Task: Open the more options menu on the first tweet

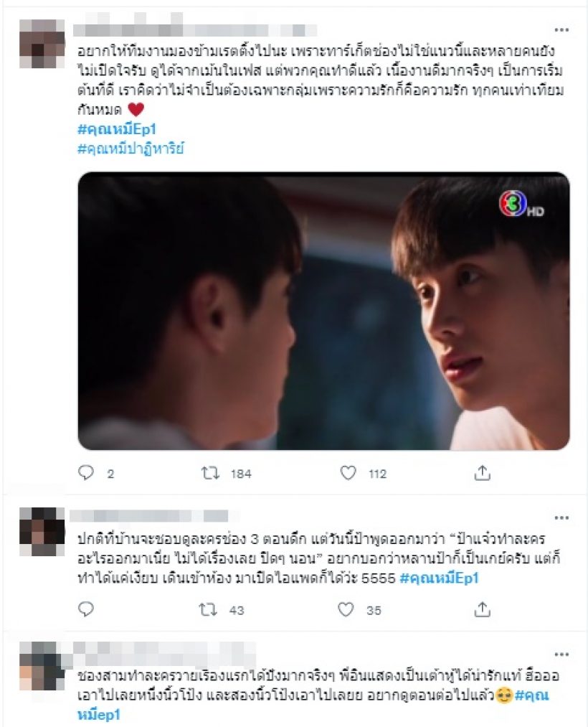Action: pyautogui.click(x=561, y=30)
